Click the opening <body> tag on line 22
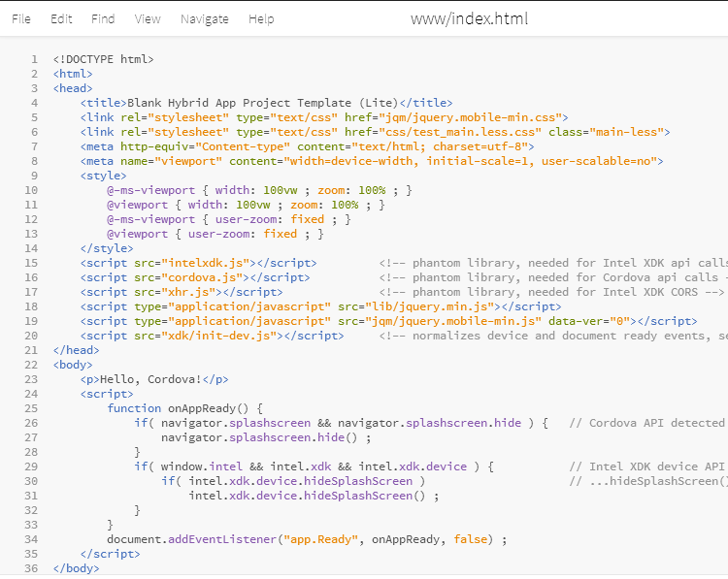This screenshot has height=579, width=728. tap(73, 365)
